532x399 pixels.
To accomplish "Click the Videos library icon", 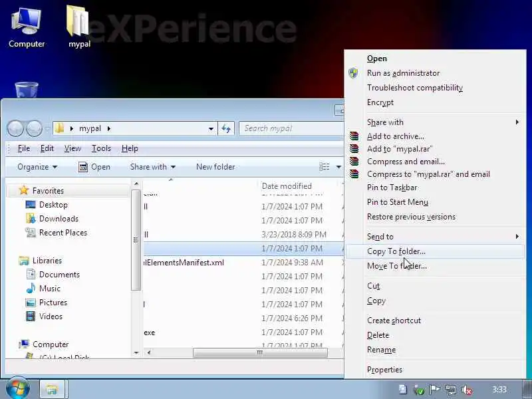I will click(31, 317).
